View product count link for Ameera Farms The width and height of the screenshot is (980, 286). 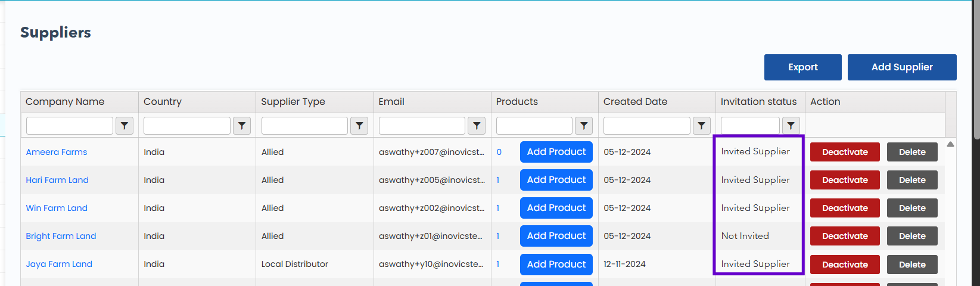499,152
